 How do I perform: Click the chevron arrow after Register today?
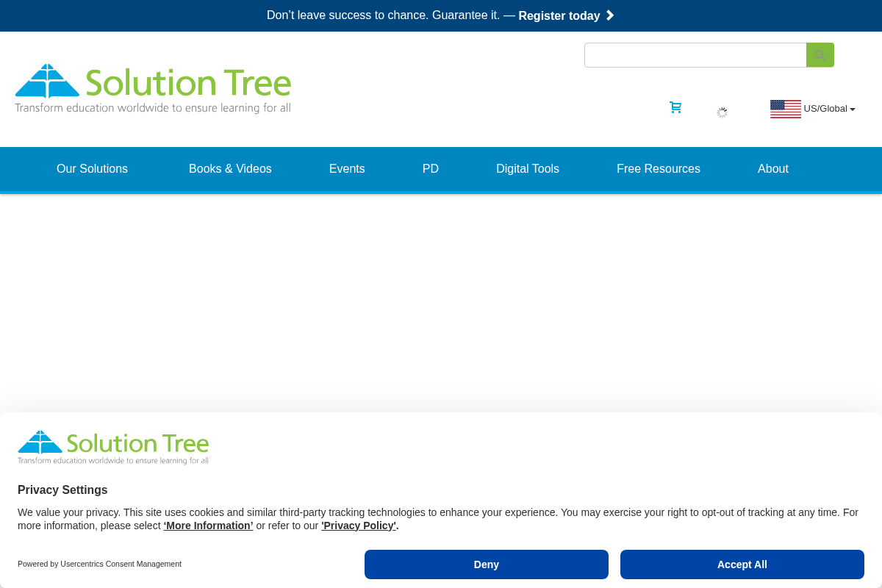[x=610, y=15]
